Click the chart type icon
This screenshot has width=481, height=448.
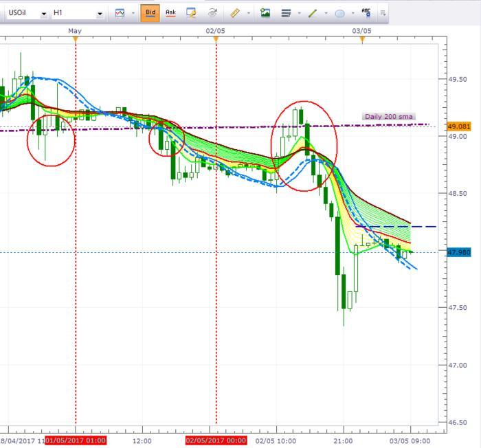point(120,13)
